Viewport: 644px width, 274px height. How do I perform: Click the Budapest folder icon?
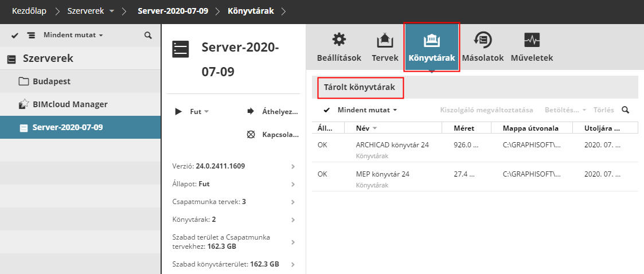(24, 81)
